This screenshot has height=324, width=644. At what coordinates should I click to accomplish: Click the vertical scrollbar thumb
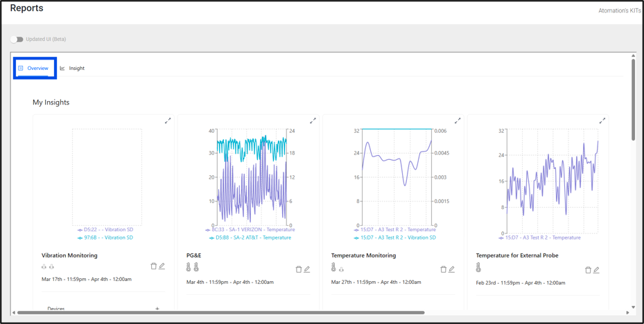pos(634,100)
